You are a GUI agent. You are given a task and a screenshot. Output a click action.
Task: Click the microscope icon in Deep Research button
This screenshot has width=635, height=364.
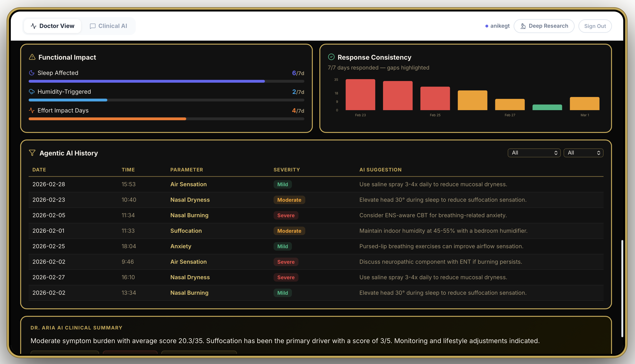tap(523, 26)
